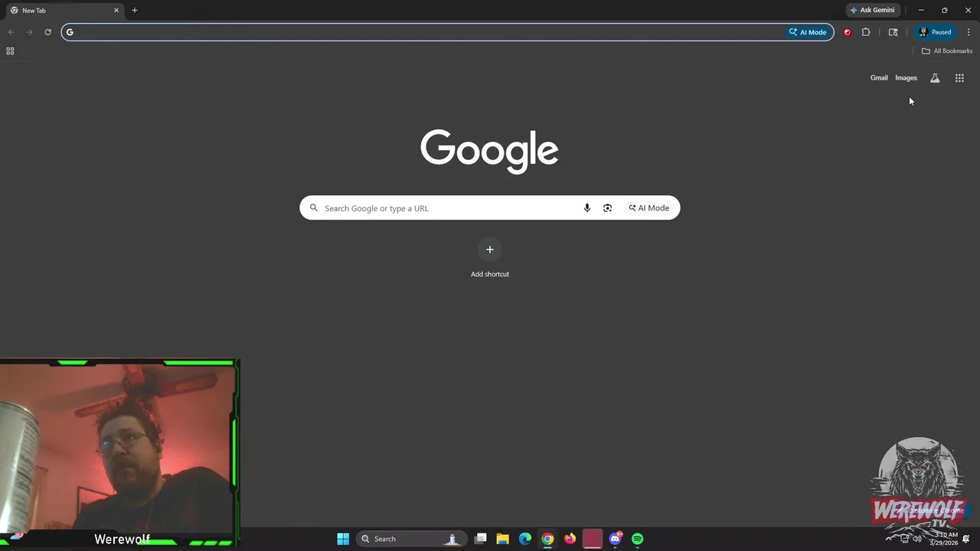Open the Extensions puzzle icon
980x551 pixels.
click(866, 32)
